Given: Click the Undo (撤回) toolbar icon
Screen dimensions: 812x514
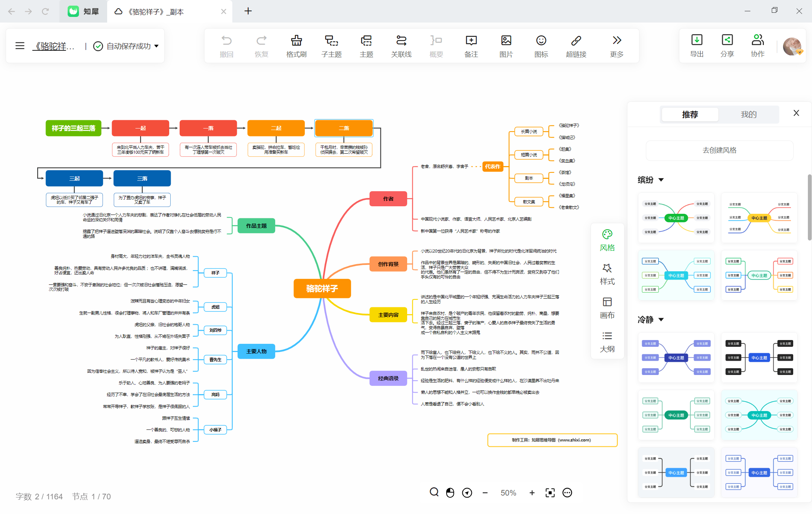Looking at the screenshot, I should click(x=226, y=46).
